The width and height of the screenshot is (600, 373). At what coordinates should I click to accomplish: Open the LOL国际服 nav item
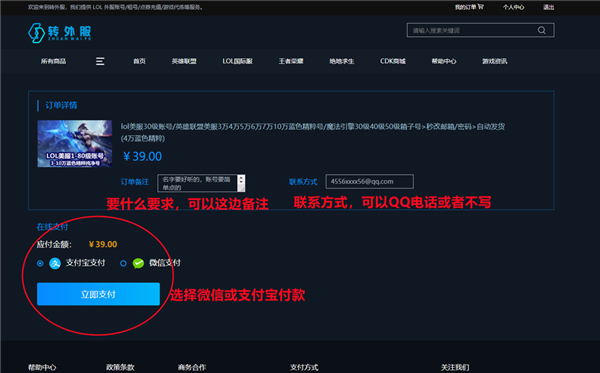pyautogui.click(x=237, y=61)
